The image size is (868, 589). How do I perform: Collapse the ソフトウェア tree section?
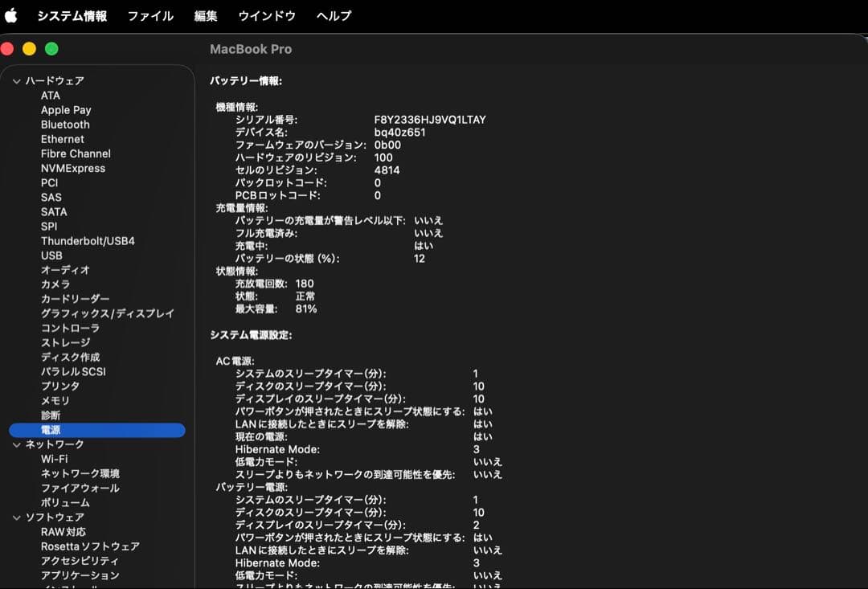(x=15, y=517)
